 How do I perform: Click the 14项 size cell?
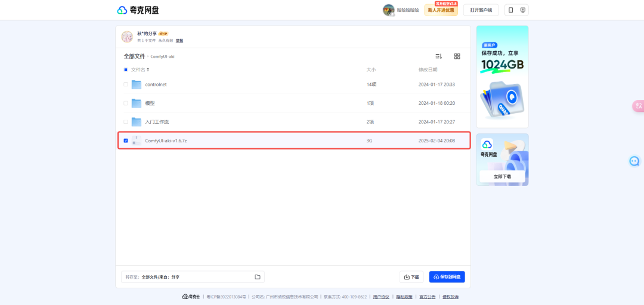point(371,85)
